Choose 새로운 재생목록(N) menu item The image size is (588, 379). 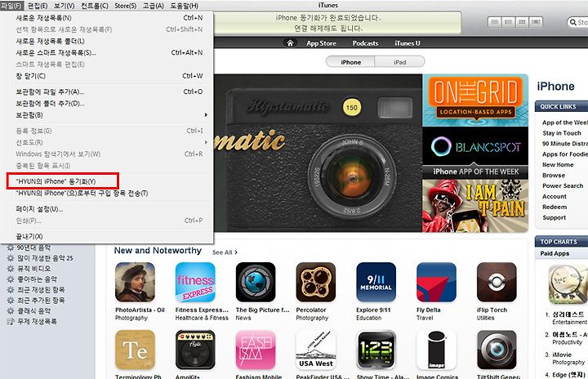(x=107, y=18)
